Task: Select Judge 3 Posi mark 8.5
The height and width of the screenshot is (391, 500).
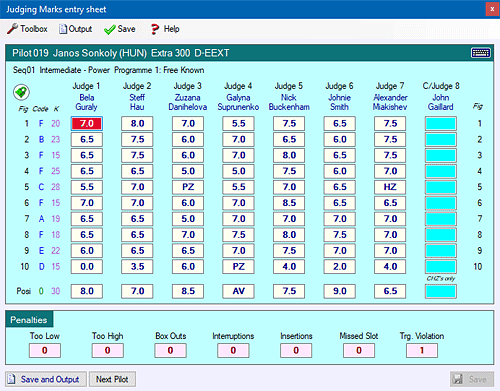Action: click(x=188, y=291)
